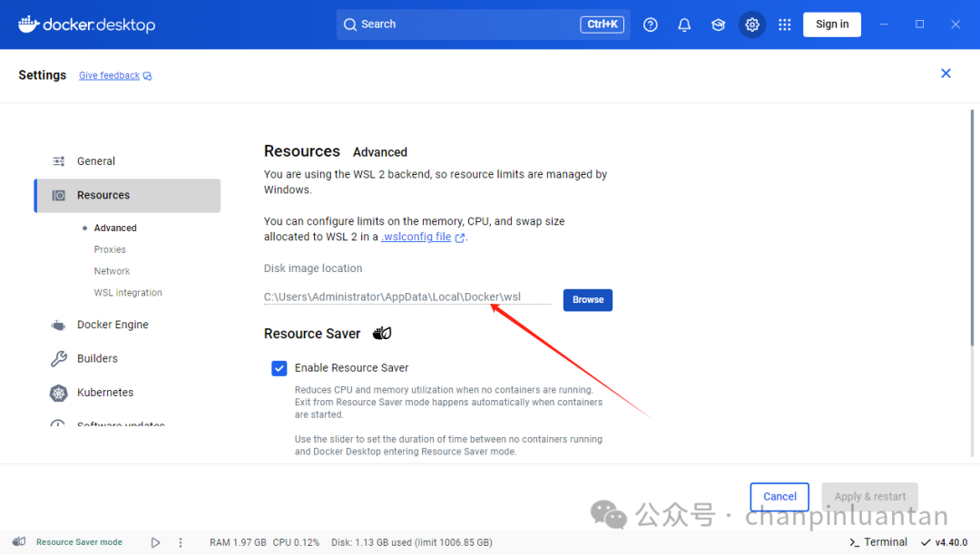Click the v4.40.0 version label
Viewport: 980px width, 555px height.
(x=951, y=542)
